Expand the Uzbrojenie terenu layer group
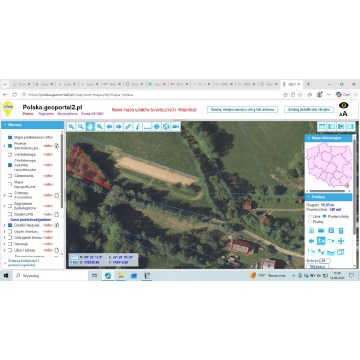The width and height of the screenshot is (360, 360). point(4,237)
